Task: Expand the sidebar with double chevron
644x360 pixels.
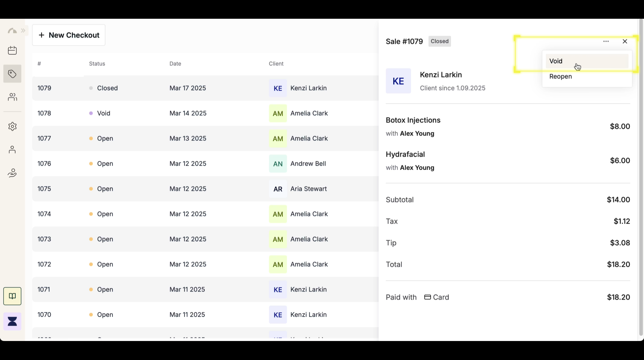Action: click(x=23, y=31)
